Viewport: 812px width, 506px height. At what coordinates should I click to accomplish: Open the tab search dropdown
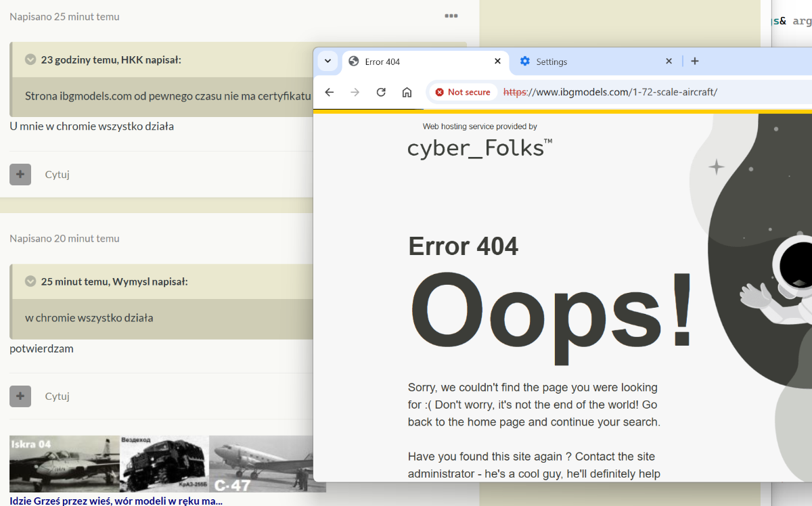coord(328,62)
